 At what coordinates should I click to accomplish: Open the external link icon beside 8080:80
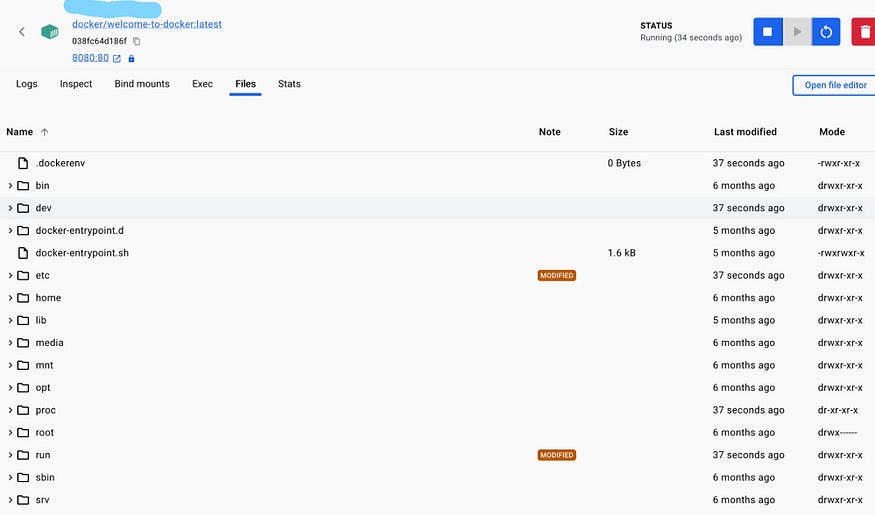click(117, 59)
